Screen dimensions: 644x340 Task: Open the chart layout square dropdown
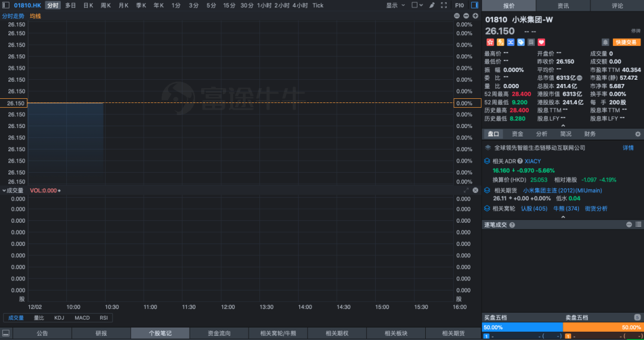click(417, 5)
